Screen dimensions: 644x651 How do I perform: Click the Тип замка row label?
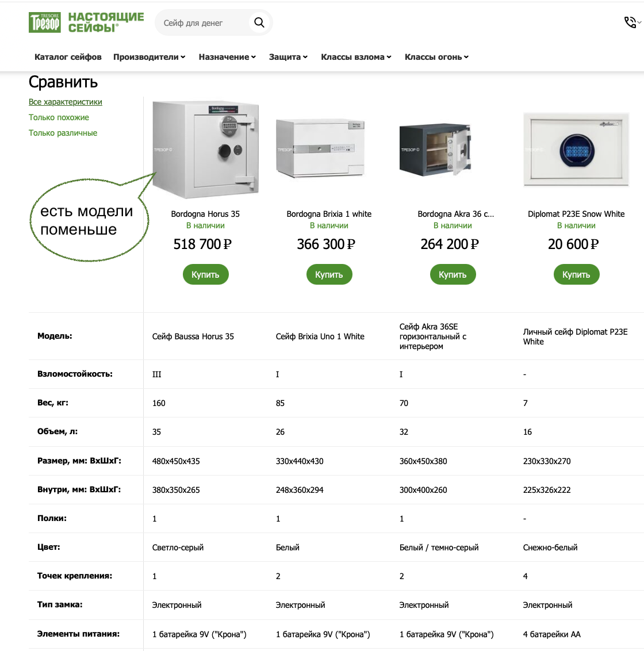coord(60,604)
